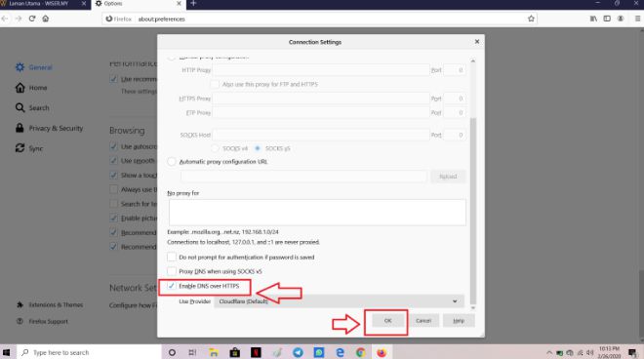644x359 pixels.
Task: Open the Windows Start menu
Action: point(7,352)
